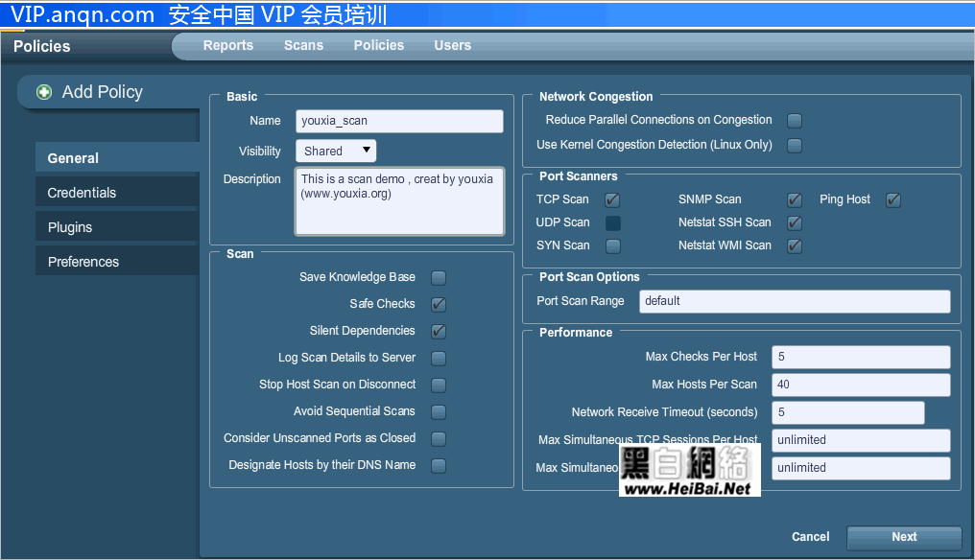The height and width of the screenshot is (560, 975).
Task: Check Reduce Parallel Connections on Congestion
Action: pyautogui.click(x=795, y=121)
